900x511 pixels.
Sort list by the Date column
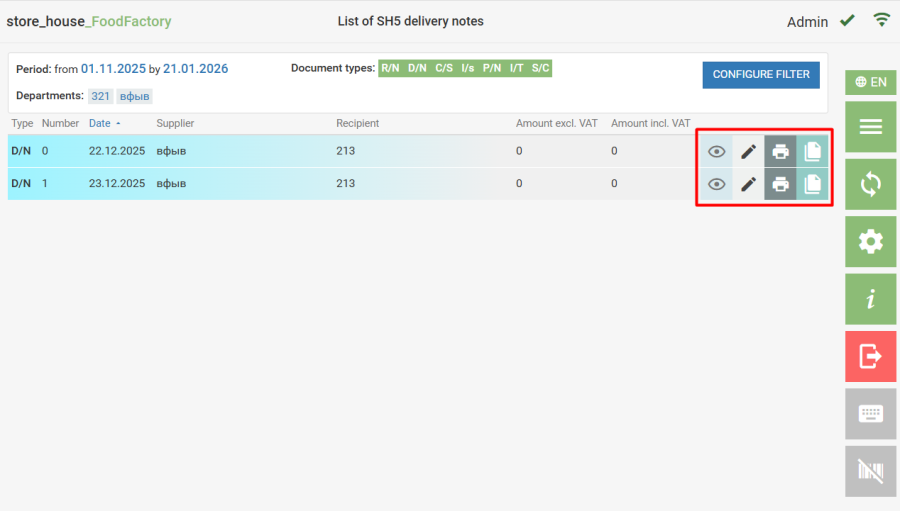[x=99, y=123]
